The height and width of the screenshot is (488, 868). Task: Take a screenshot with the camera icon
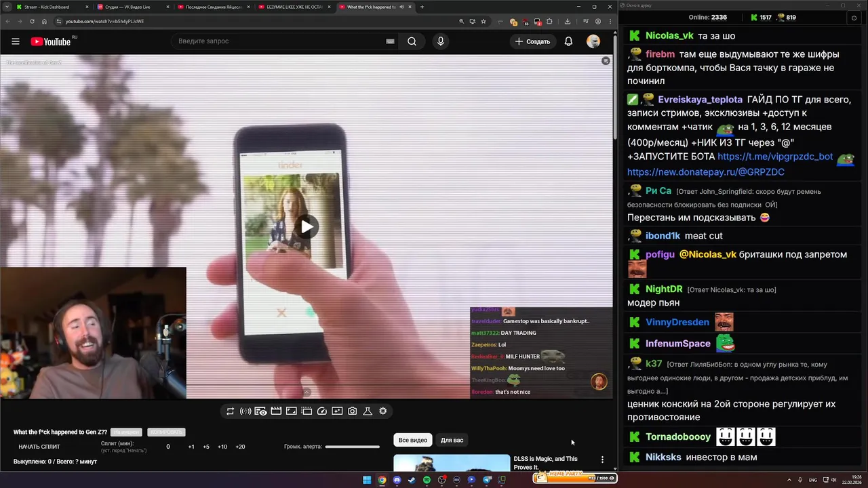[353, 411]
